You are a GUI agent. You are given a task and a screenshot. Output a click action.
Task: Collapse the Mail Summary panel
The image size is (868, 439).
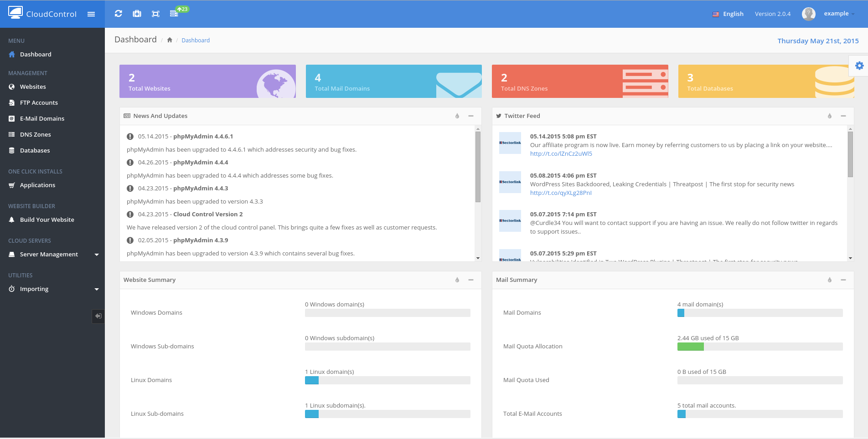(843, 280)
